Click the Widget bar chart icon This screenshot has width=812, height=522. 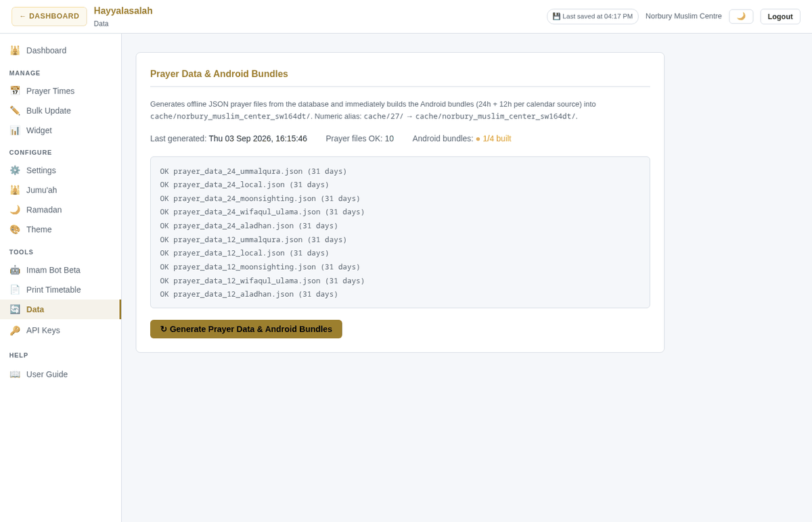[x=15, y=130]
